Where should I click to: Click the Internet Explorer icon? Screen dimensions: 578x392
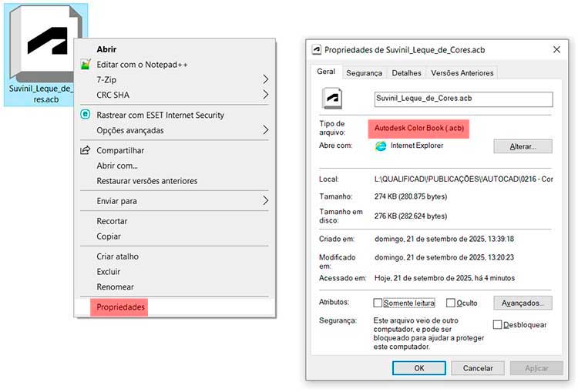(381, 146)
